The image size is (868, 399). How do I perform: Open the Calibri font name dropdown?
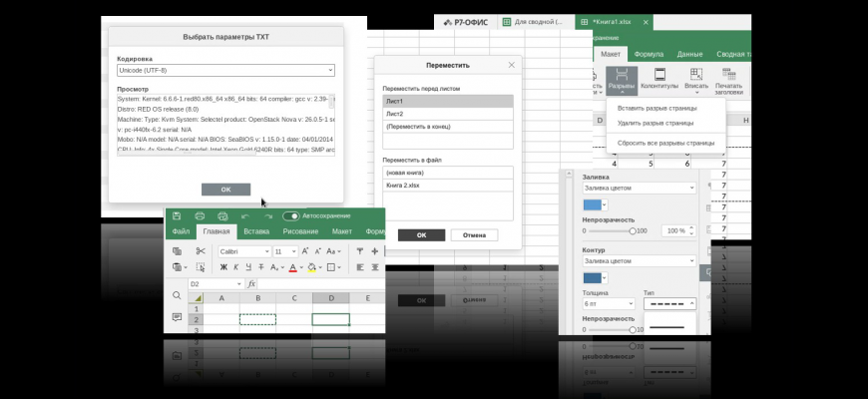244,251
